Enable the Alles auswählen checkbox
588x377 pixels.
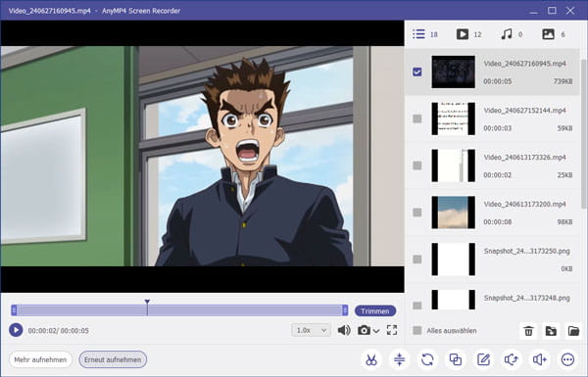point(417,331)
